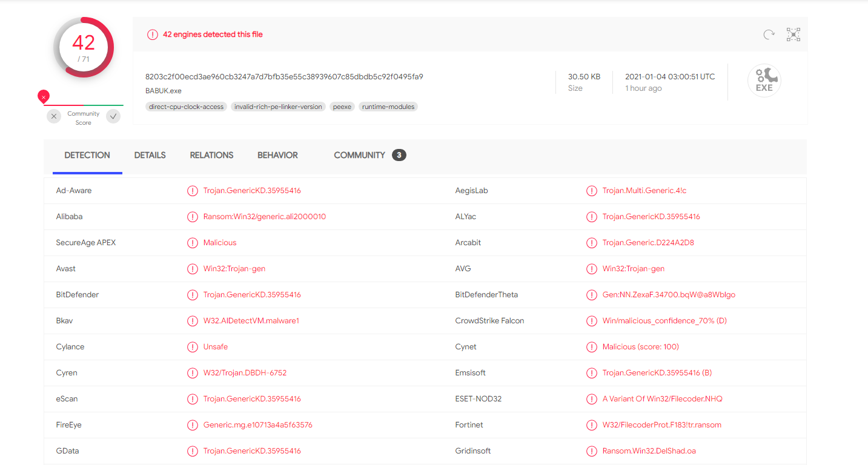Click the community score red-green bar
Viewport: 868px width, 465px height.
(x=84, y=105)
